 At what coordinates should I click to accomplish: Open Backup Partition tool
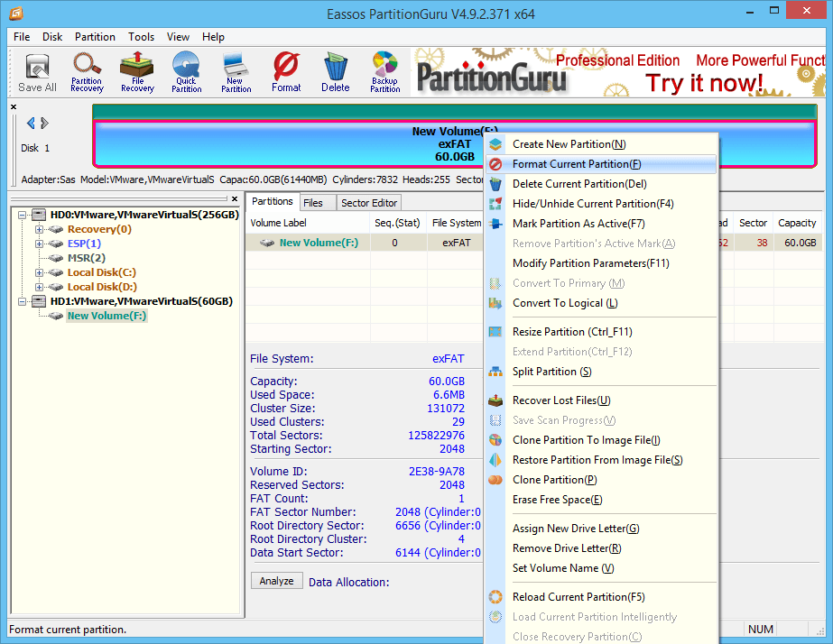pyautogui.click(x=385, y=73)
